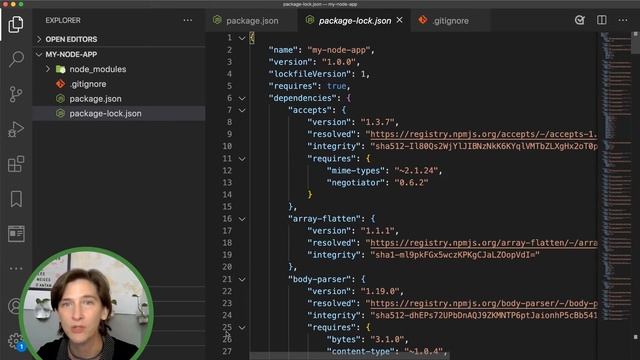
Task: Expand the node_modules folder chevron
Action: tap(48, 69)
